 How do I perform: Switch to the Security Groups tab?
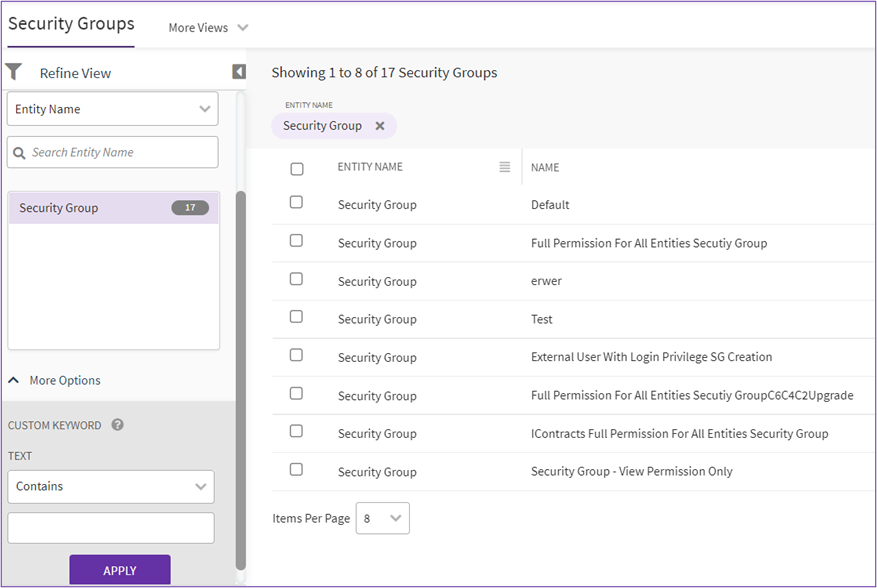[x=71, y=24]
